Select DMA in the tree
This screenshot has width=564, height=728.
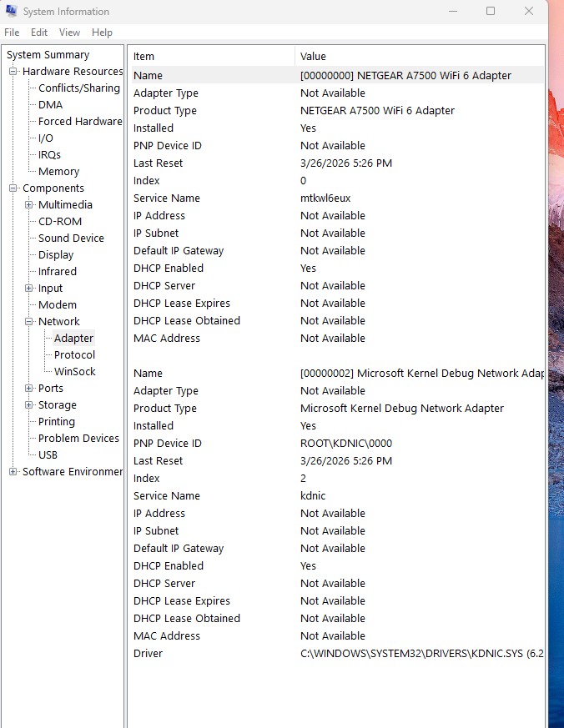(50, 105)
